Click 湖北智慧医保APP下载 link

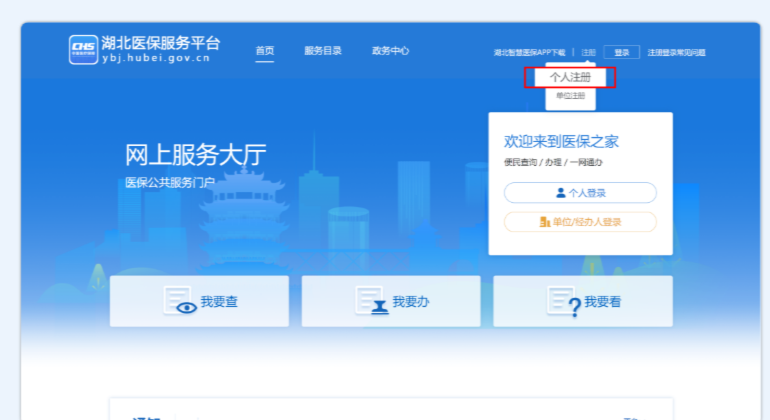tap(529, 53)
